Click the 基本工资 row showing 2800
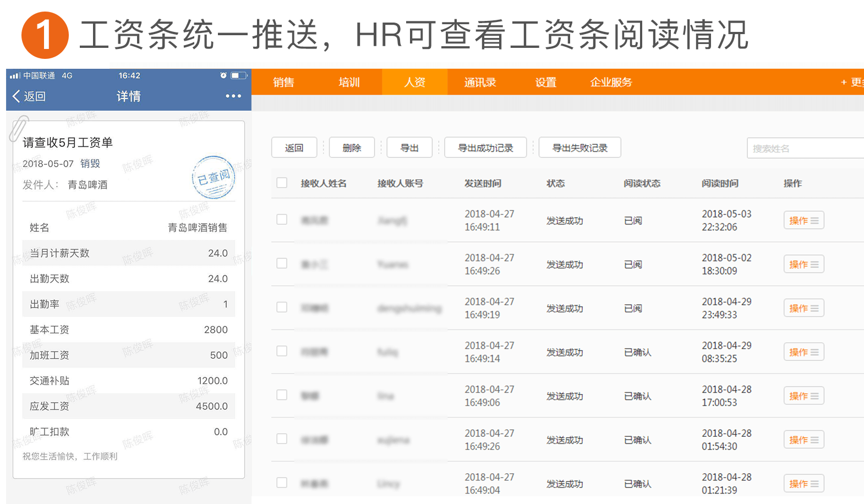This screenshot has height=504, width=864. tap(129, 330)
